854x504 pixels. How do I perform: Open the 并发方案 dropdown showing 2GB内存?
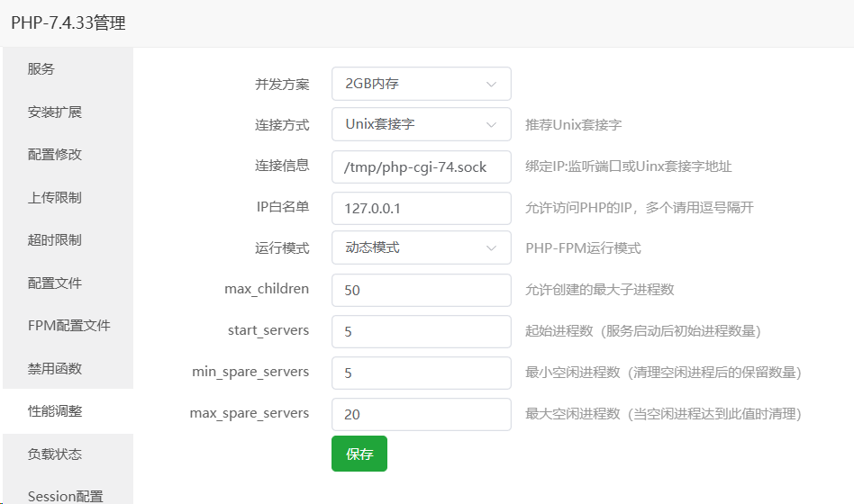421,84
